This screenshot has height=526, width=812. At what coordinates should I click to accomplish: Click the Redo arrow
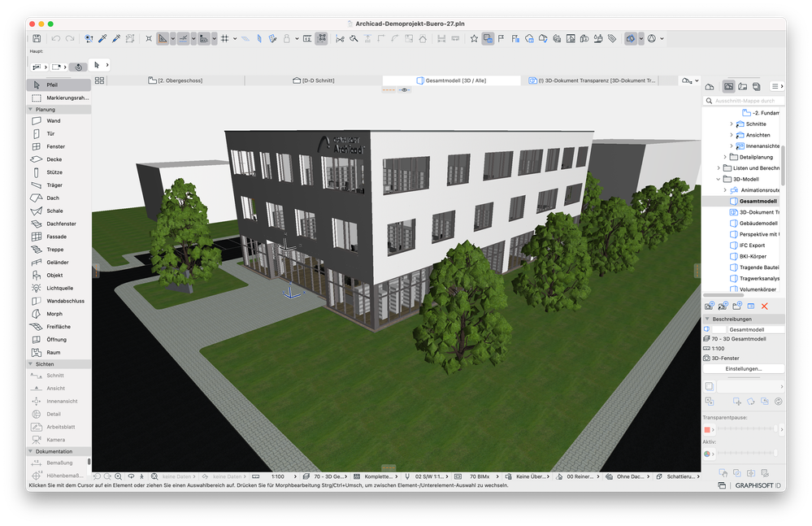click(70, 38)
